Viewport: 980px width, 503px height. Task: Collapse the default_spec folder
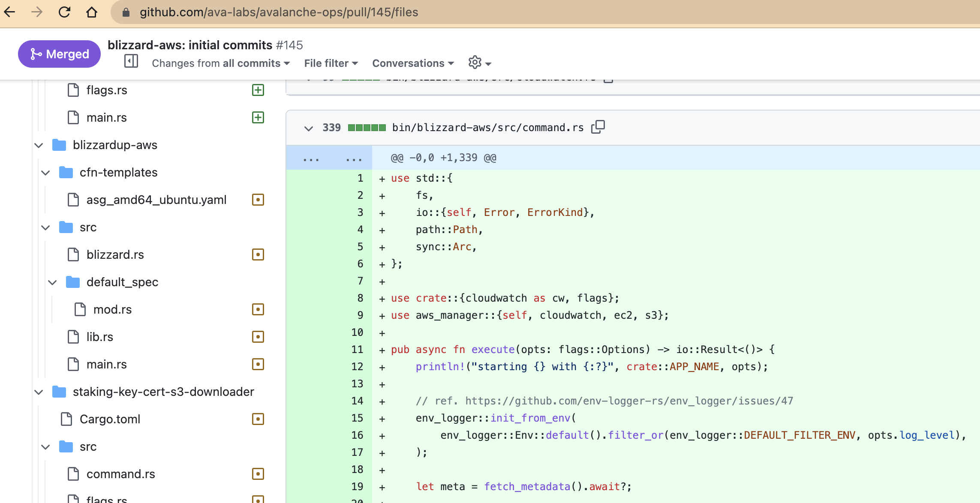[53, 282]
